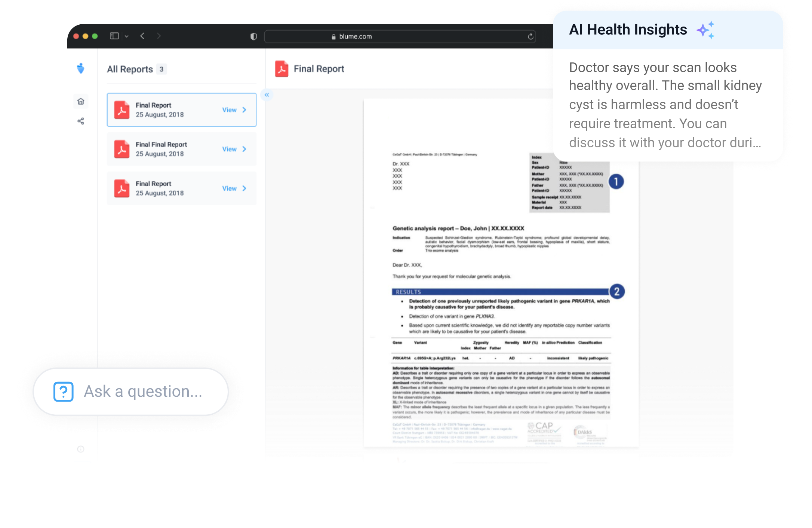Click the Genetic analysis report title in document
The height and width of the screenshot is (528, 812).
coord(458,228)
